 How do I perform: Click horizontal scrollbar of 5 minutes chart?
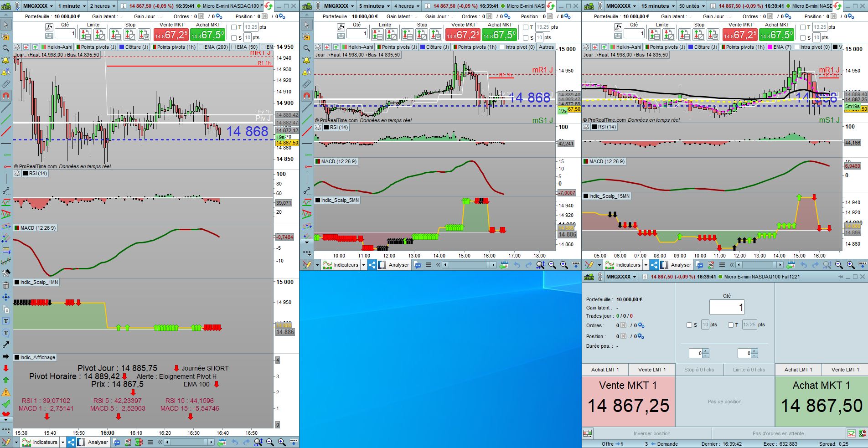click(x=469, y=265)
